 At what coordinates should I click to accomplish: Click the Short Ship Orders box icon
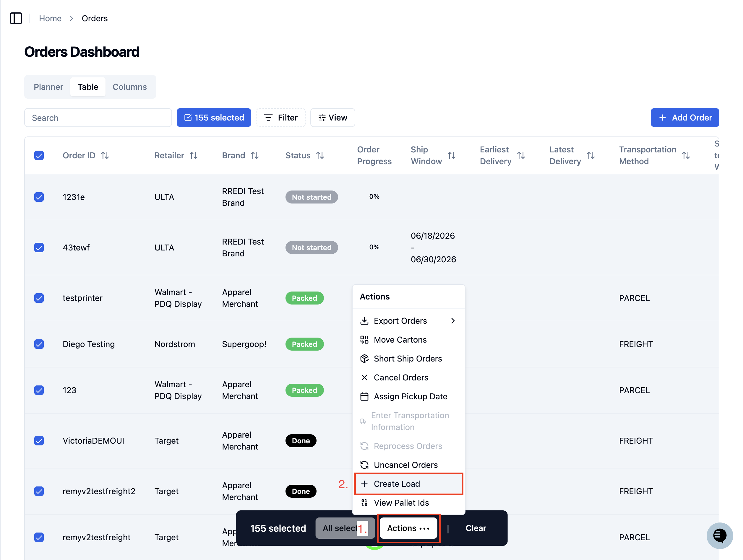point(364,359)
